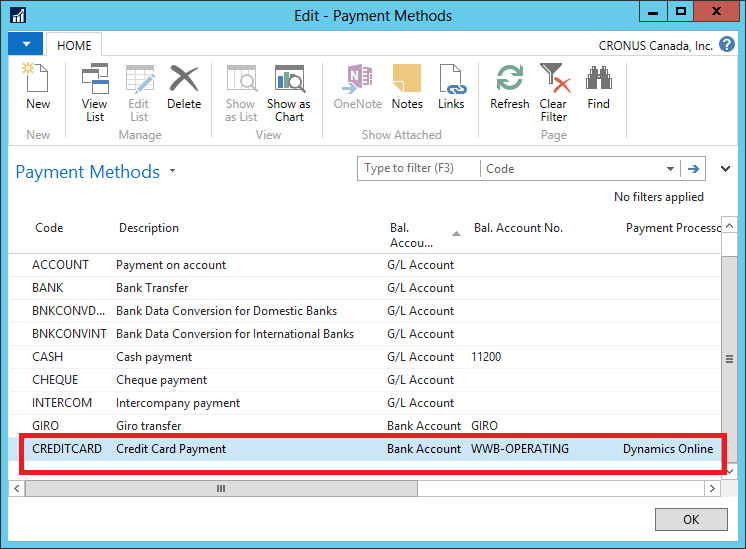This screenshot has width=746, height=549.
Task: Refresh the payment methods page
Action: click(x=510, y=87)
